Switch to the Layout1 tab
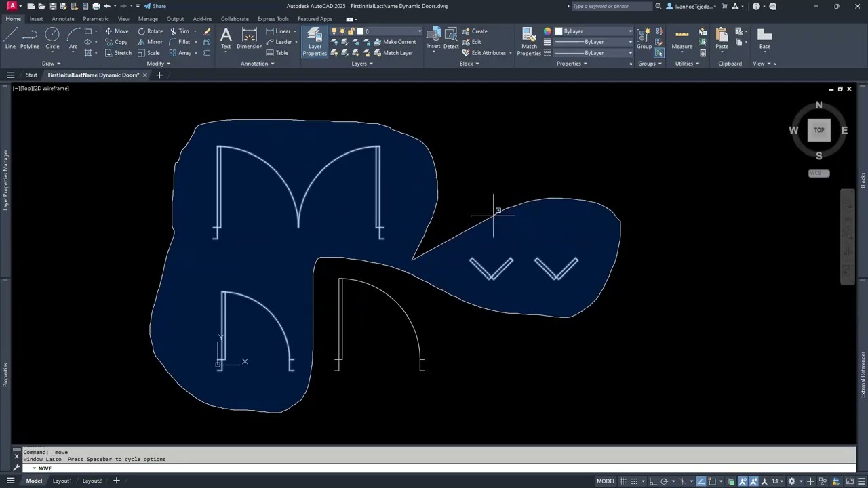This screenshot has height=488, width=868. [x=62, y=481]
